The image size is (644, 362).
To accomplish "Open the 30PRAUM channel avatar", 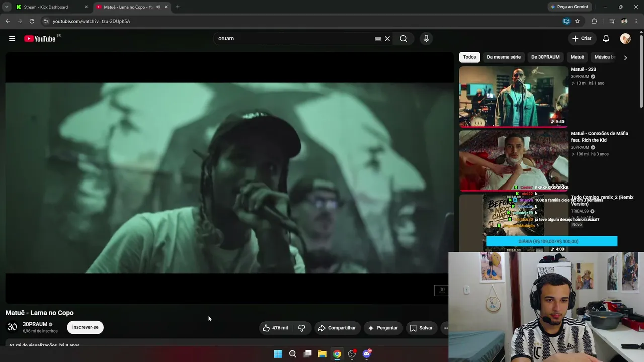I will (12, 327).
